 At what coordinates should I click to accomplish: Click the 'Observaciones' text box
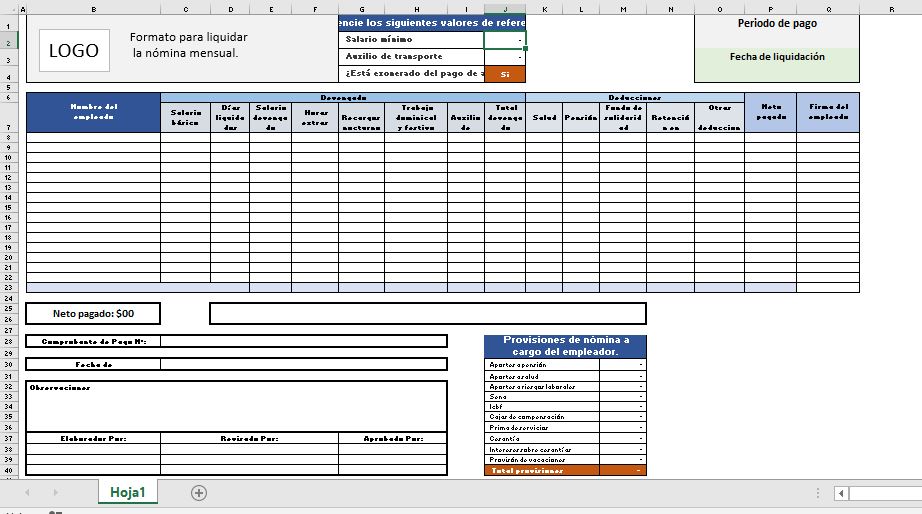(236, 406)
